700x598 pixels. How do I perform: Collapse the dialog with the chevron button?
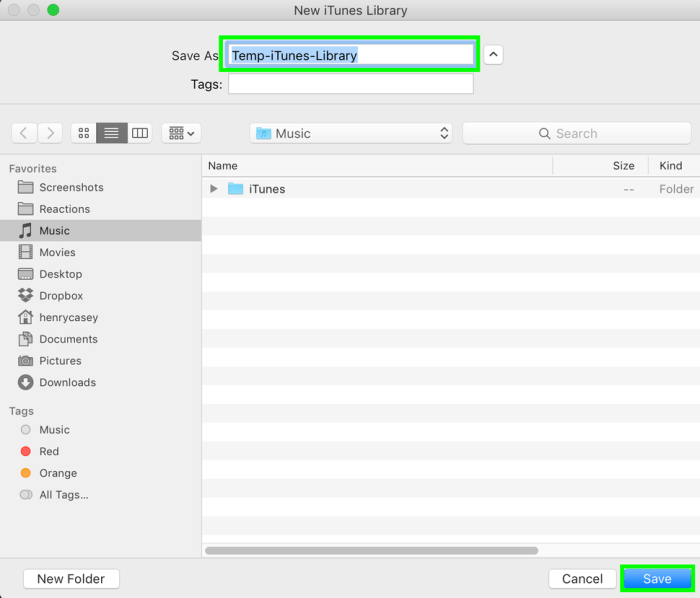(493, 55)
